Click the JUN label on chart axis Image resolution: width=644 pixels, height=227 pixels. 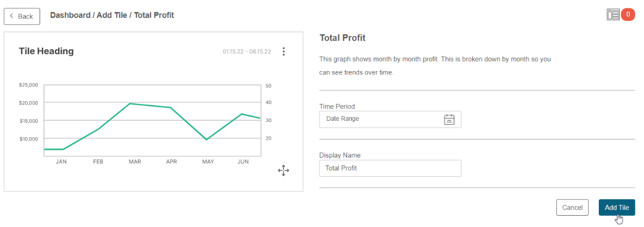tap(243, 161)
